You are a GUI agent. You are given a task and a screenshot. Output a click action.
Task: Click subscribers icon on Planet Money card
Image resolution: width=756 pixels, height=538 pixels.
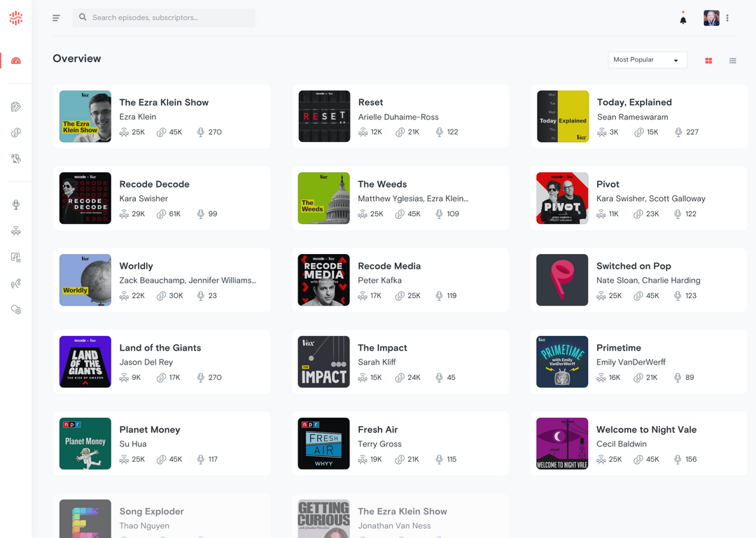(124, 460)
